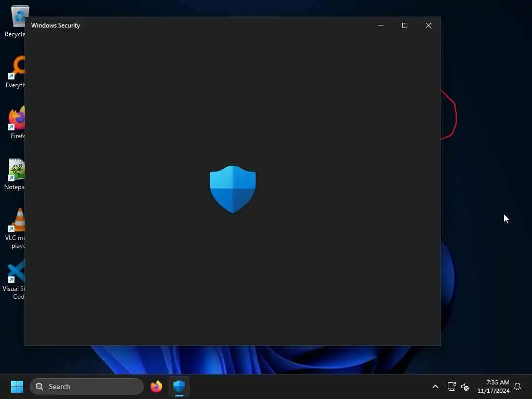Open the notification bell
The height and width of the screenshot is (399, 532).
(518, 387)
